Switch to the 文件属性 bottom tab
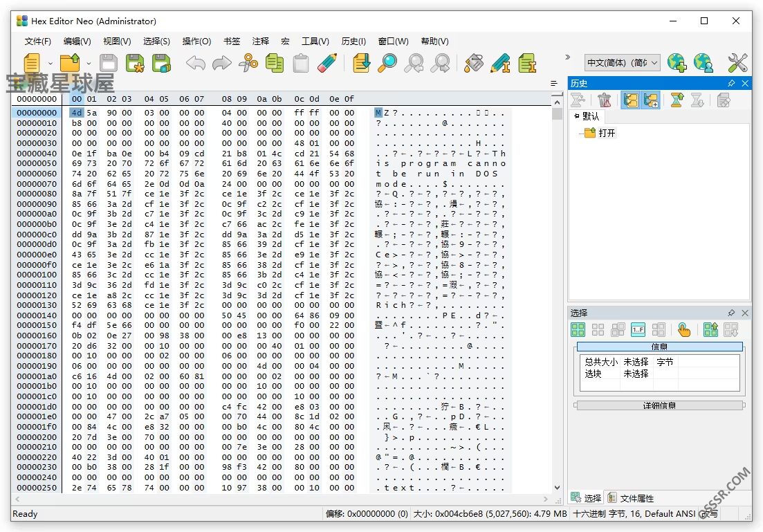 point(631,498)
